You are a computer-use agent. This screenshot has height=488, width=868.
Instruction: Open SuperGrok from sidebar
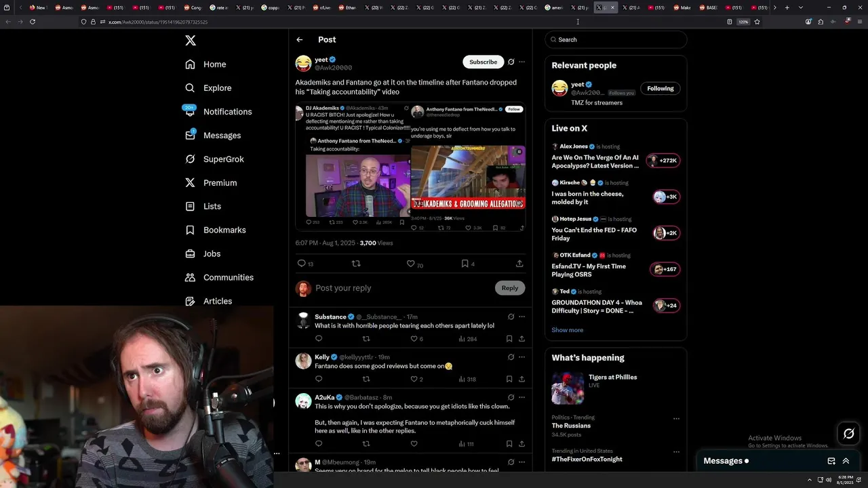coord(214,159)
